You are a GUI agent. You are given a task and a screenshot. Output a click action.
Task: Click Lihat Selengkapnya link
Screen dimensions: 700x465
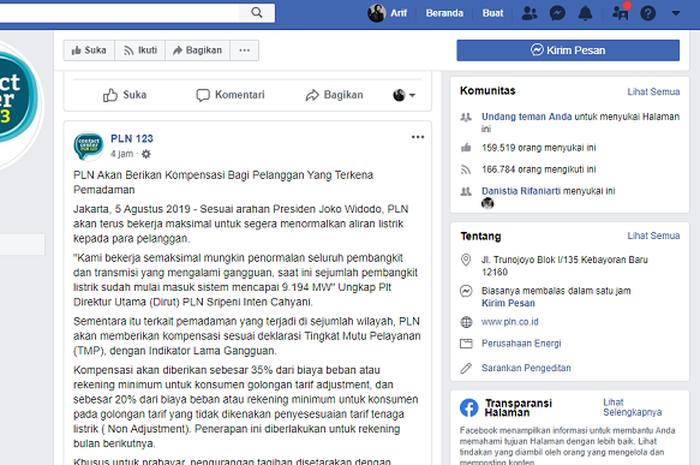[632, 407]
